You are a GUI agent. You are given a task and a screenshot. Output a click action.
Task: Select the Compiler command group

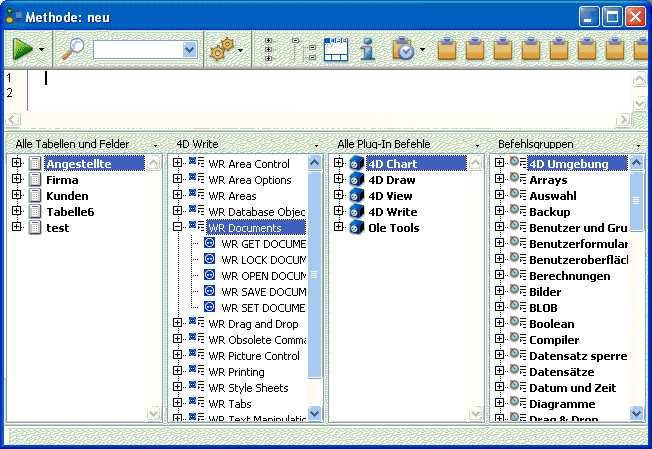point(553,340)
